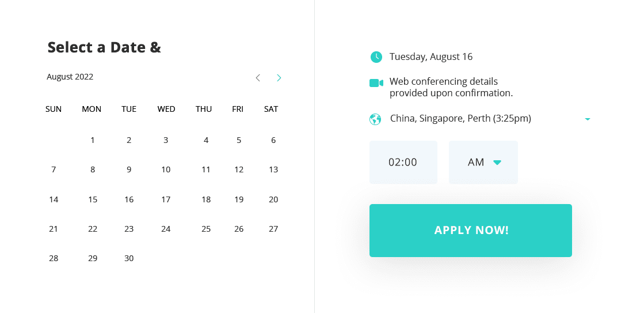Choose Friday August 12
644x313 pixels.
pyautogui.click(x=239, y=169)
